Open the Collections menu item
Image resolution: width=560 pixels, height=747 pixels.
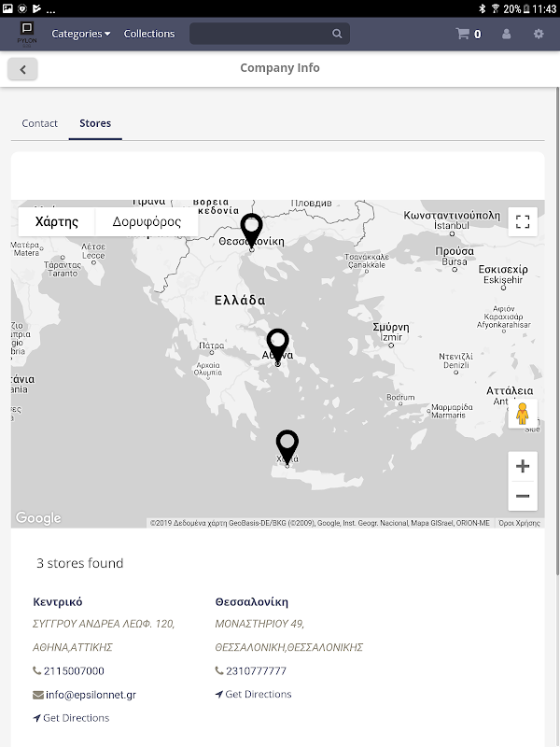(149, 34)
